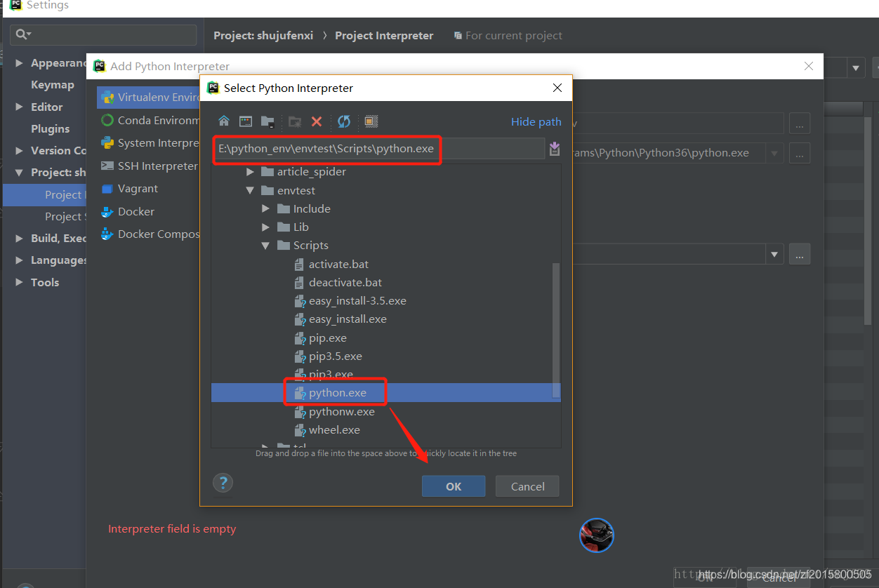
Task: Browse base interpreter with ellipsis button
Action: point(800,153)
